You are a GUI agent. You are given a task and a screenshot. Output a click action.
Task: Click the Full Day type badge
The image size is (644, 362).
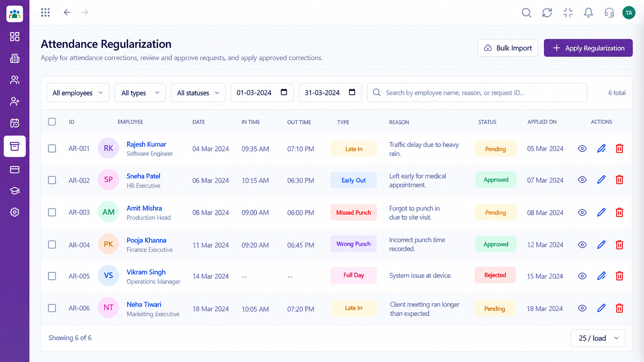point(354,275)
